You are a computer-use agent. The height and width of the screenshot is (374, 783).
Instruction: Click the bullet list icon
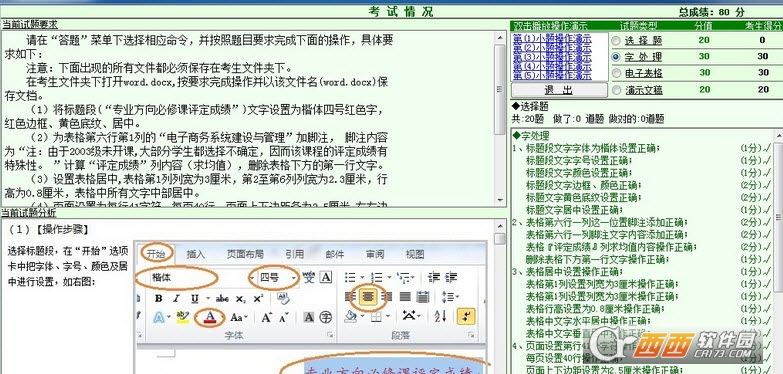350,277
